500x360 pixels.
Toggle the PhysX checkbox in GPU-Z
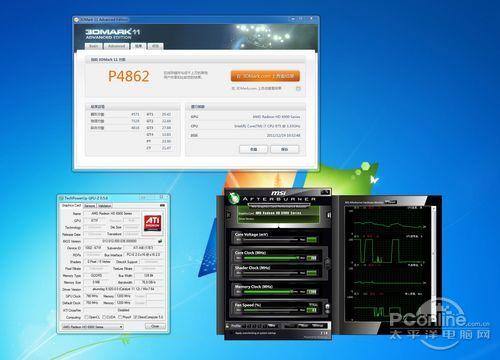coord(120,317)
